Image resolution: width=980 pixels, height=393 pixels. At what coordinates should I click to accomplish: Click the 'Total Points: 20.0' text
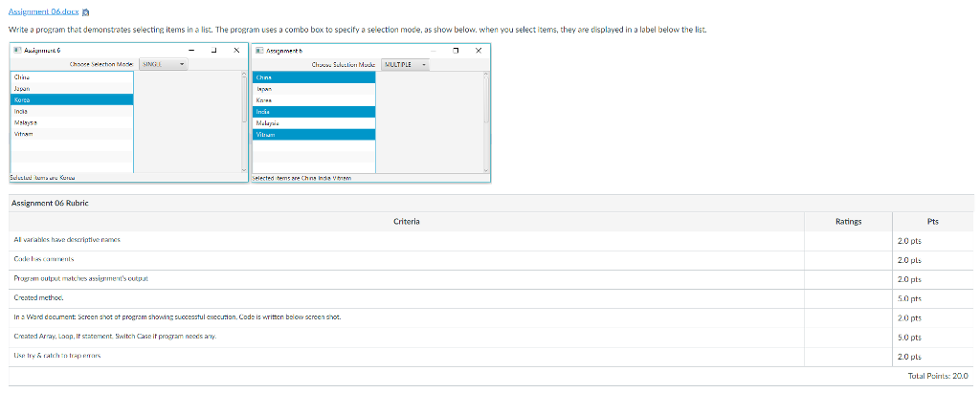tap(938, 376)
